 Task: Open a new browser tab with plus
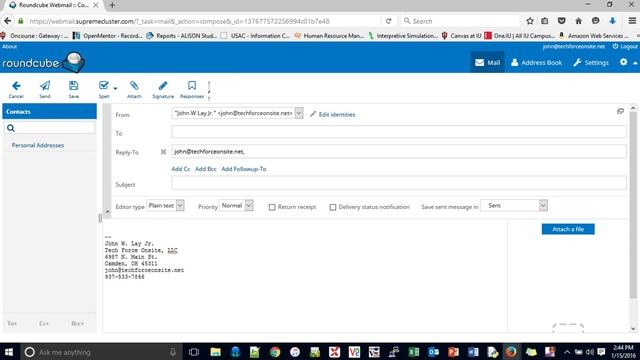click(x=112, y=5)
